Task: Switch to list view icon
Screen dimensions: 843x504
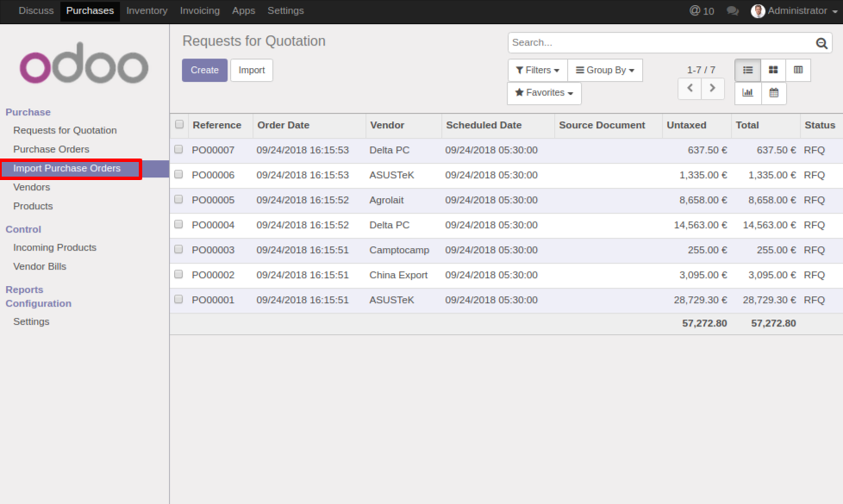Action: tap(747, 70)
